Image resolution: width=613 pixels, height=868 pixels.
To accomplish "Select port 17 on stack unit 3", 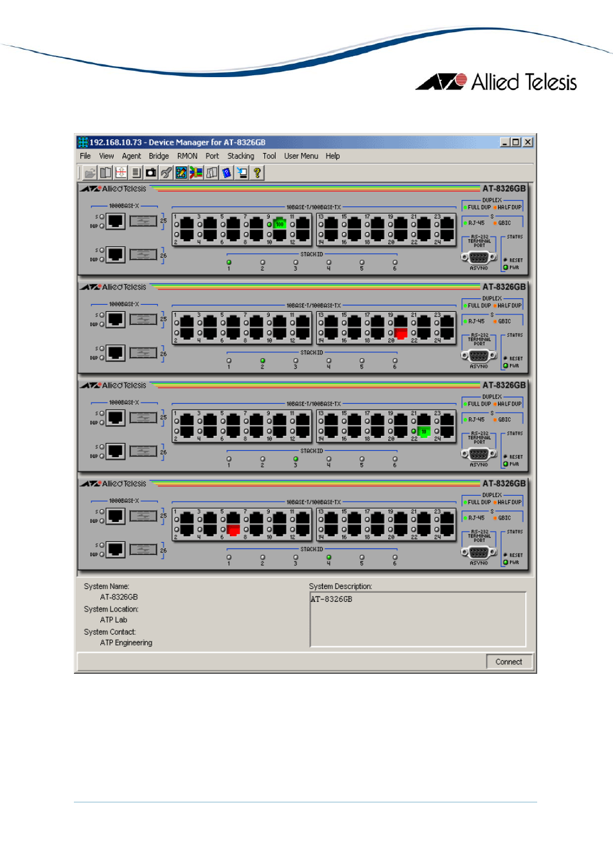I will point(378,420).
